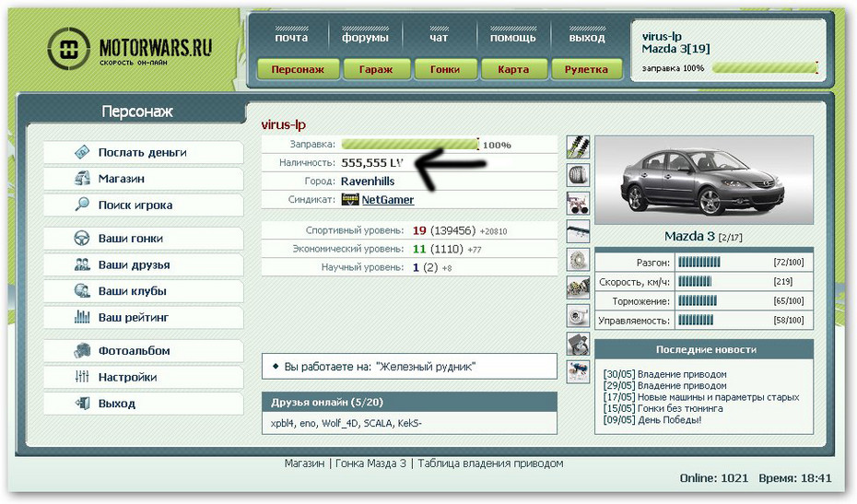Open the [15/05] Гонки без тюнинга news

pos(663,408)
